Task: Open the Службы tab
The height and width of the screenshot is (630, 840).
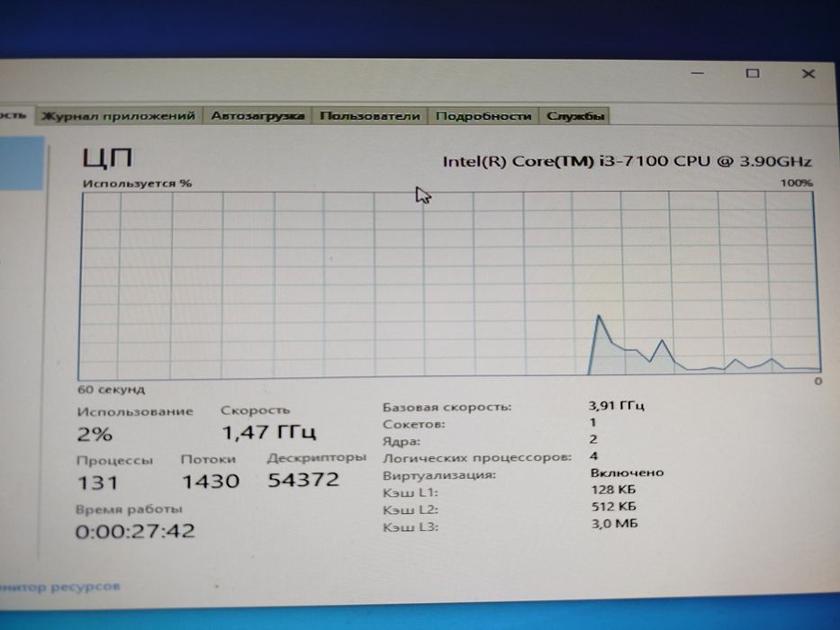Action: point(575,116)
